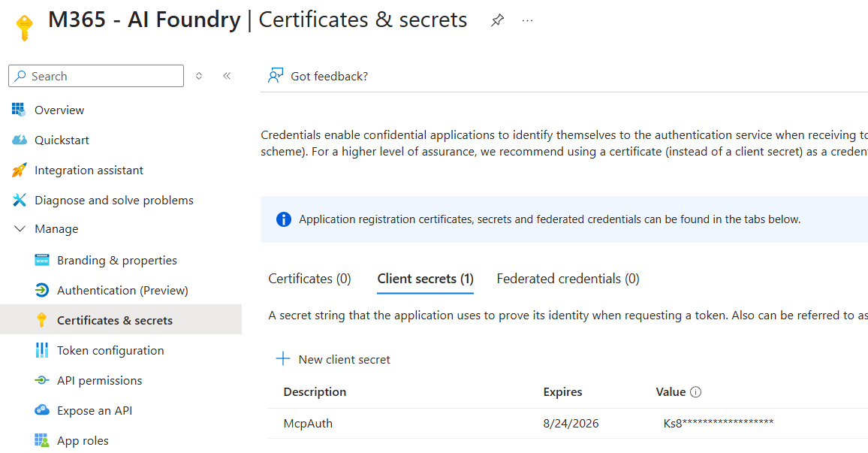Open the more options ellipsis menu

[527, 21]
